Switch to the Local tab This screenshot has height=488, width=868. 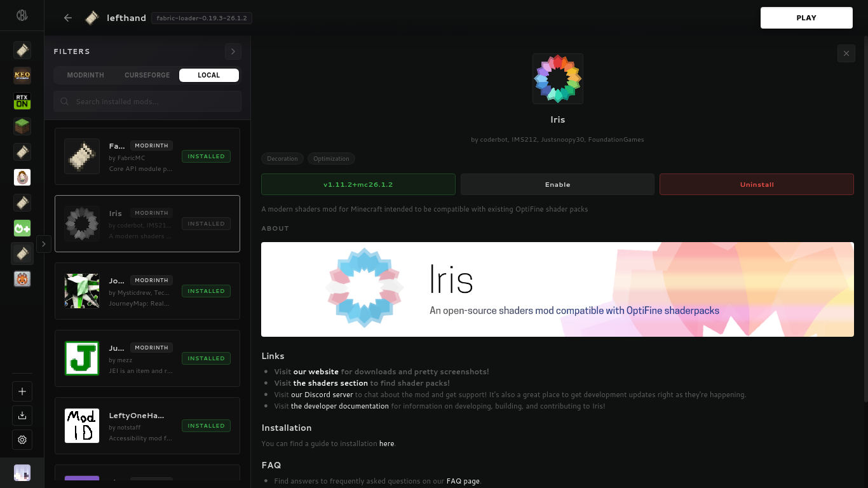point(209,75)
